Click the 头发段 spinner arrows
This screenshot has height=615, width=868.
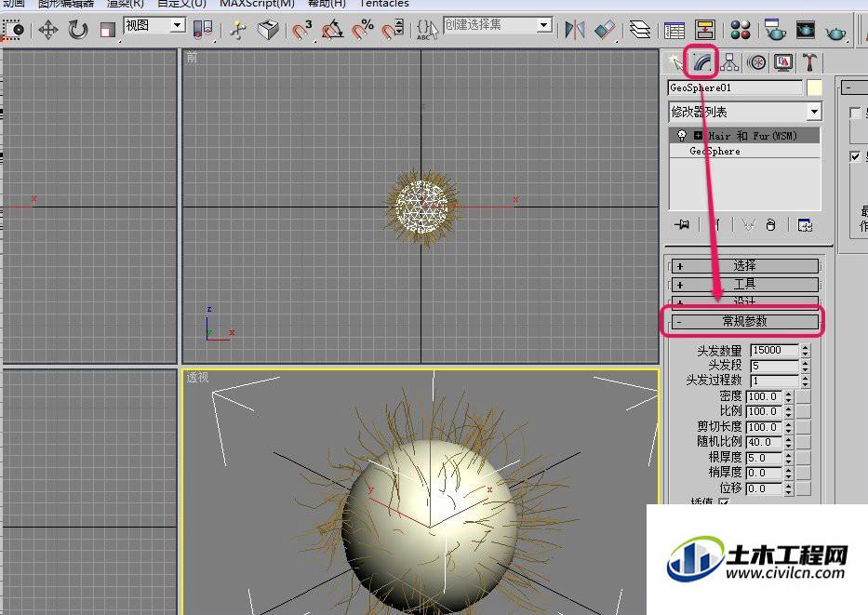coord(805,366)
